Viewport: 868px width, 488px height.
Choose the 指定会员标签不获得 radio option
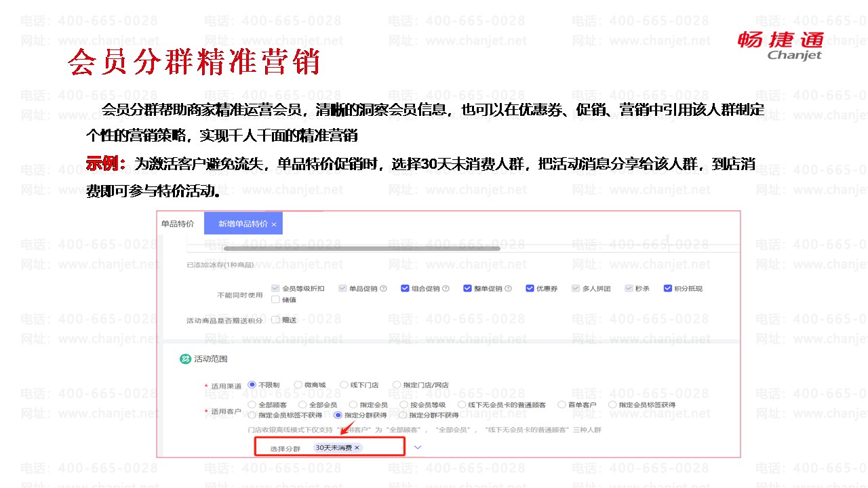pyautogui.click(x=252, y=415)
